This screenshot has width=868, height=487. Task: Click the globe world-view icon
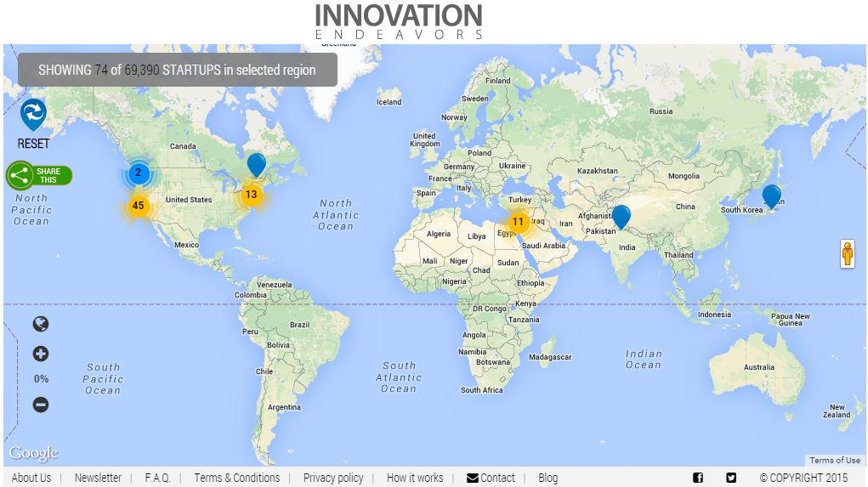pos(41,325)
